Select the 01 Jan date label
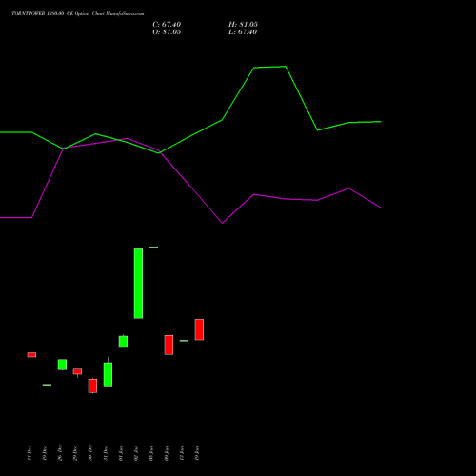 click(x=121, y=453)
